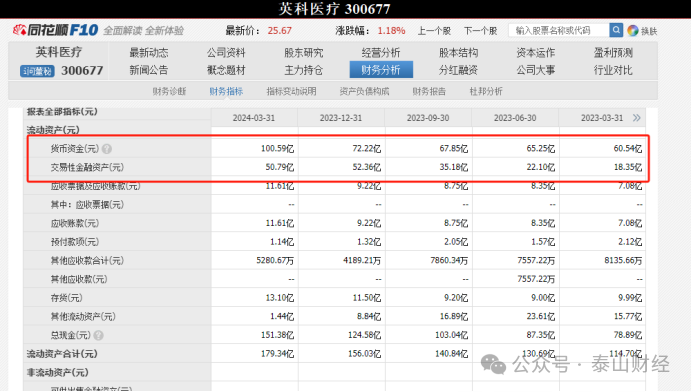Viewport: 692px width, 392px height.
Task: Click the 100.59亿 cash value
Action: [277, 149]
